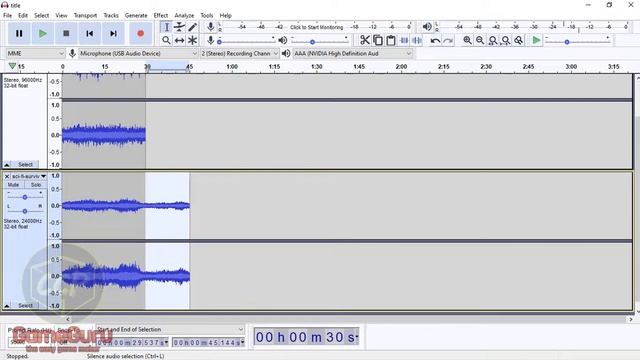Click the play-at-speed slider

tap(578, 41)
